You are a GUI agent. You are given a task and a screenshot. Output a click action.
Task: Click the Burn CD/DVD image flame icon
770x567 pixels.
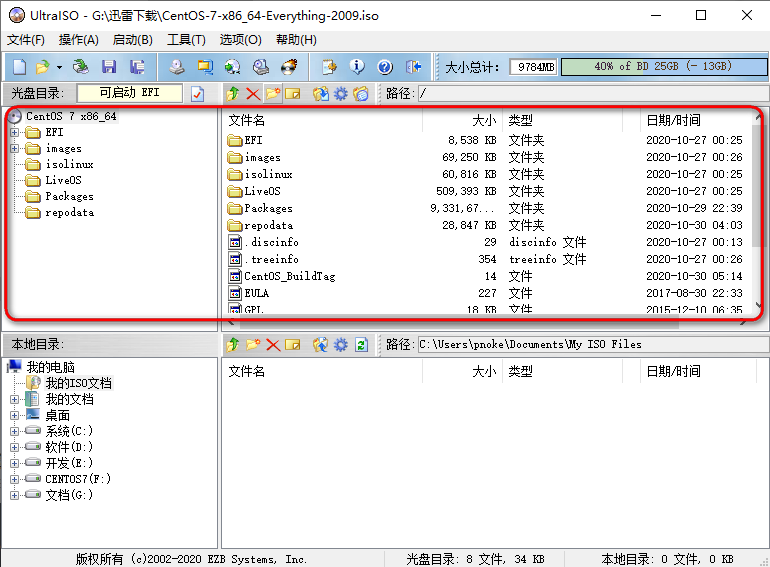click(289, 67)
